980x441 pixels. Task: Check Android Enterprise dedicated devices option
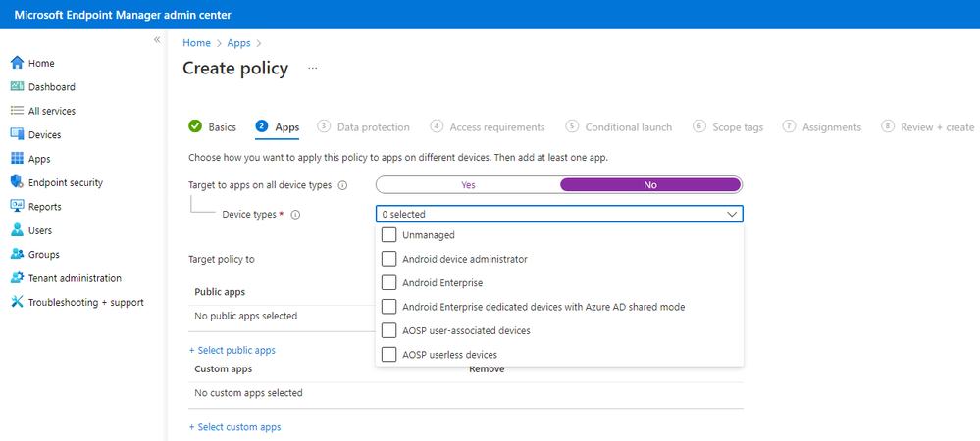point(388,307)
